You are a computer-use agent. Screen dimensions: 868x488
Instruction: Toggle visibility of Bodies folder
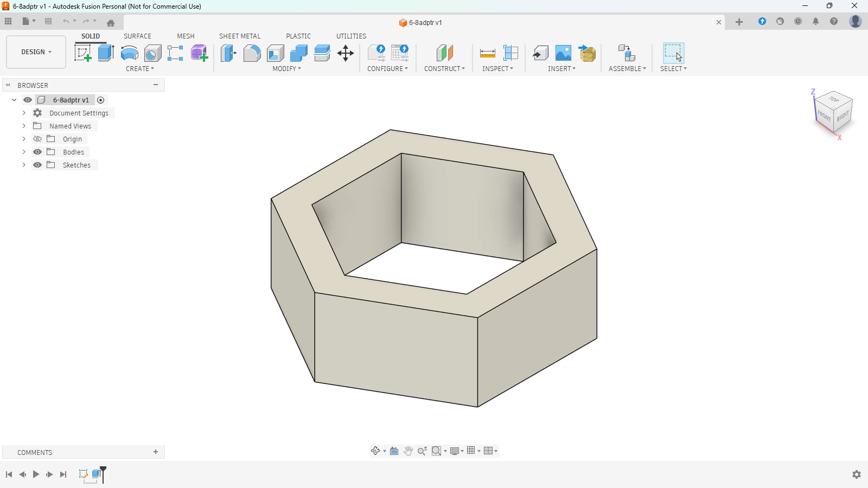click(x=37, y=152)
